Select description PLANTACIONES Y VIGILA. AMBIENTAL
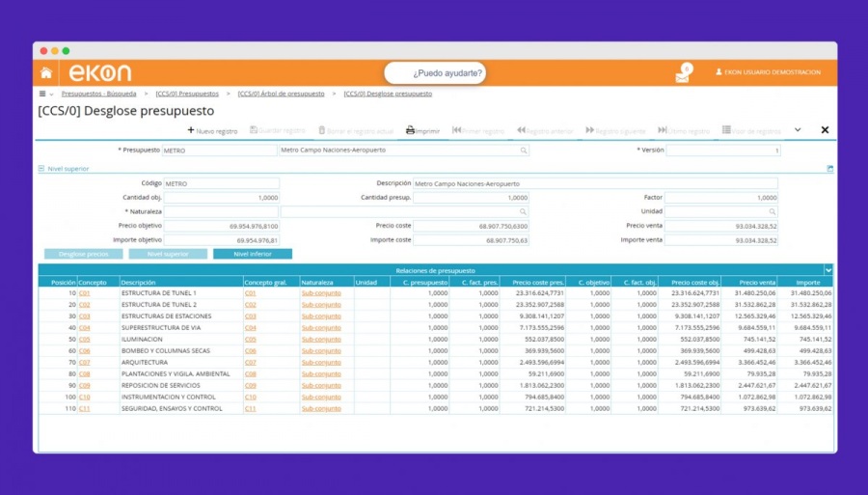Image resolution: width=868 pixels, height=495 pixels. (x=176, y=373)
